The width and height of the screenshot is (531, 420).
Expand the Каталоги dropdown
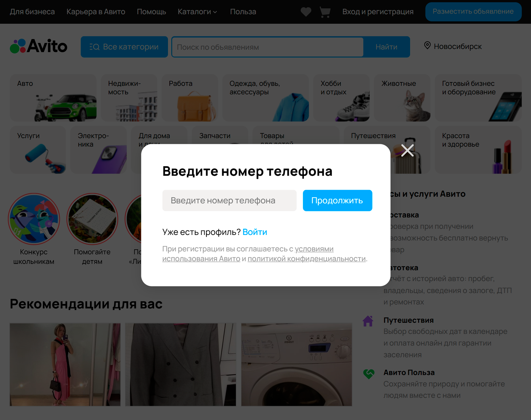tap(197, 12)
